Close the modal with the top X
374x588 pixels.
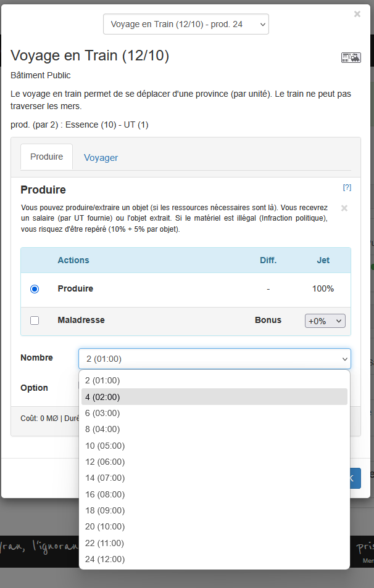[357, 14]
